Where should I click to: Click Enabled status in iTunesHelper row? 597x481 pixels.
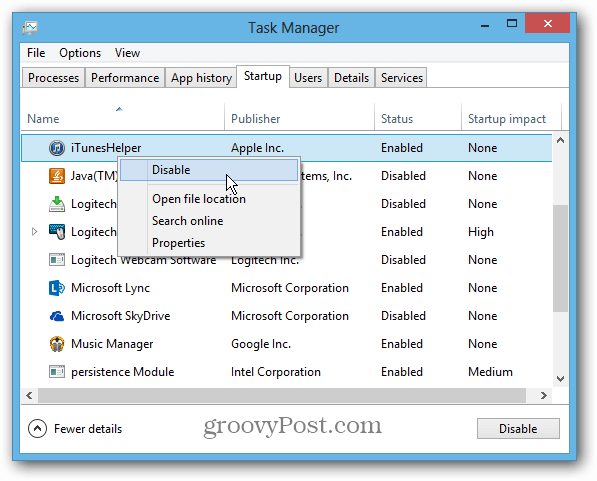tap(402, 148)
